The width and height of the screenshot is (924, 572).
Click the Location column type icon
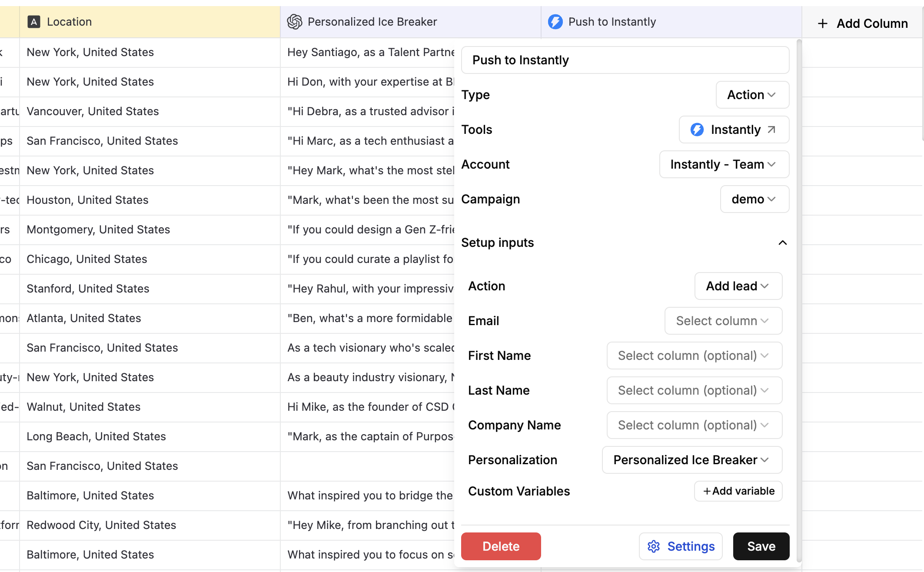click(34, 22)
